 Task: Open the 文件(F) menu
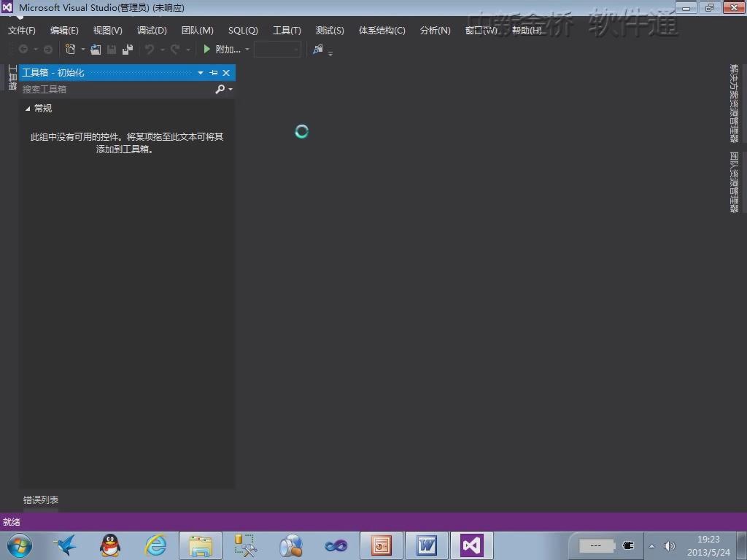pyautogui.click(x=21, y=31)
